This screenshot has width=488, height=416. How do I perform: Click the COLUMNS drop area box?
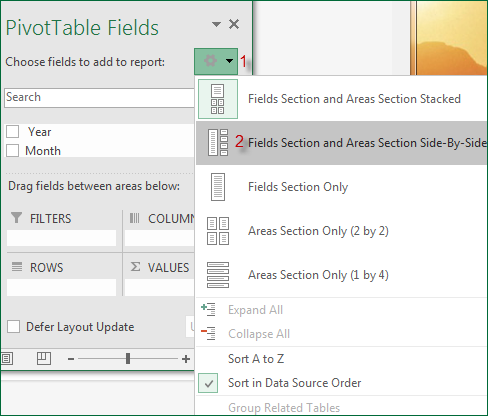tap(159, 238)
